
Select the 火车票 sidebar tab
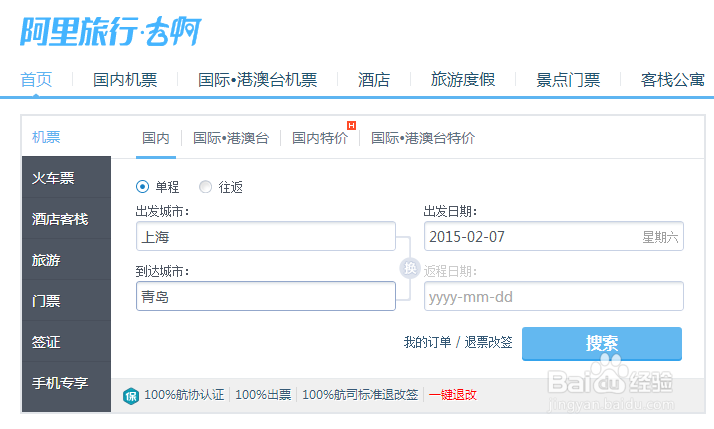coord(66,177)
